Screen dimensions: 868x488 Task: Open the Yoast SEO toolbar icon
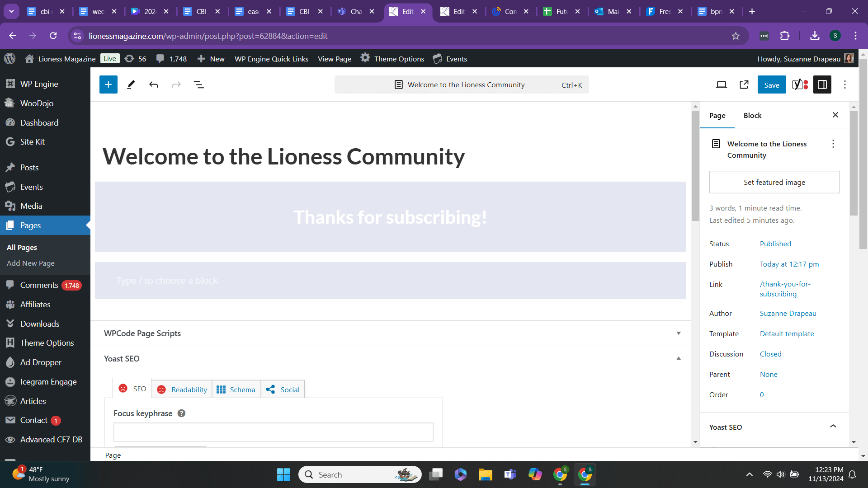click(x=800, y=84)
